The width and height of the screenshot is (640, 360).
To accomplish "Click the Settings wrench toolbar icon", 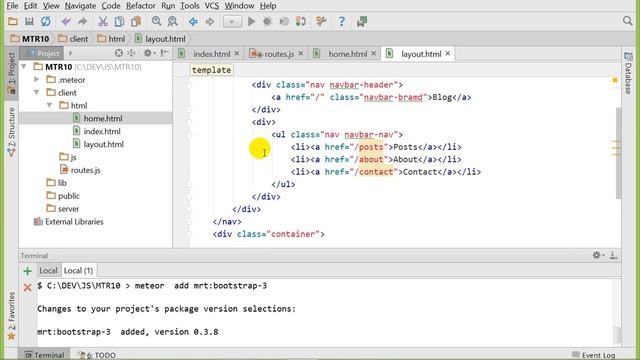I will (x=321, y=21).
